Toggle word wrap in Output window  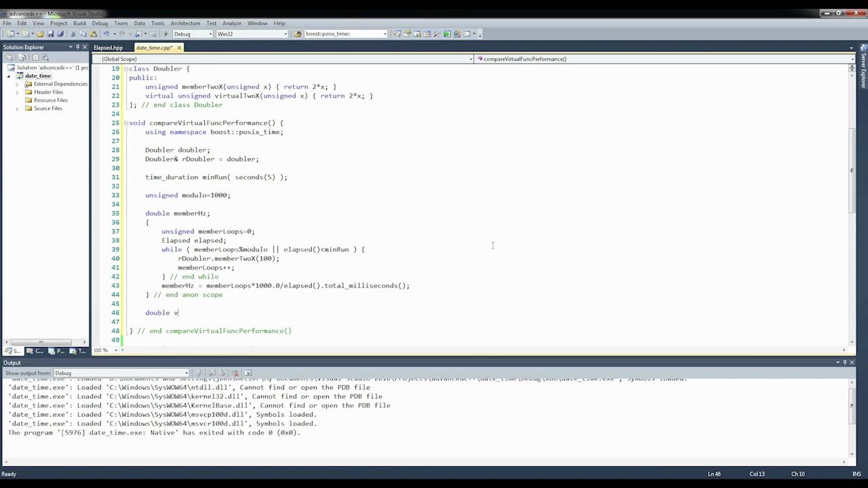[x=248, y=373]
